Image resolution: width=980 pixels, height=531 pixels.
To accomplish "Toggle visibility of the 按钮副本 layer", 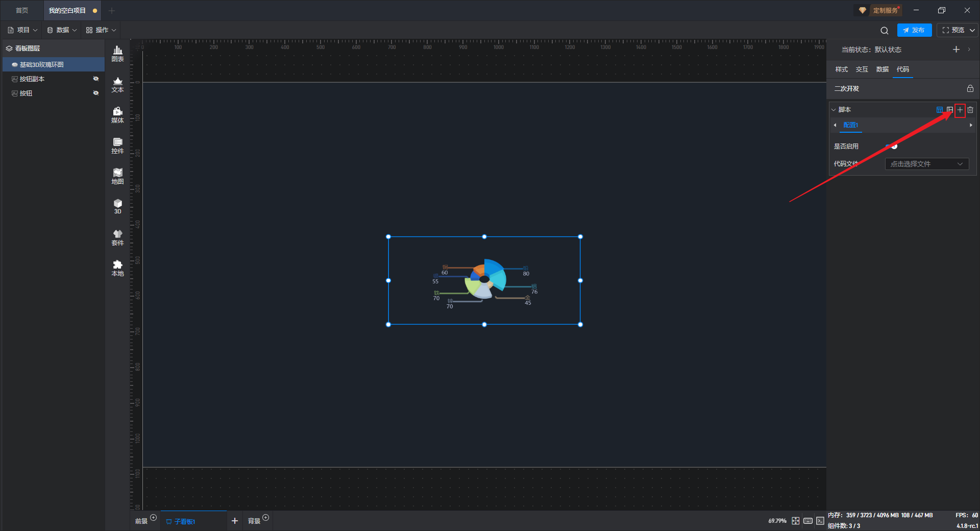I will (95, 79).
